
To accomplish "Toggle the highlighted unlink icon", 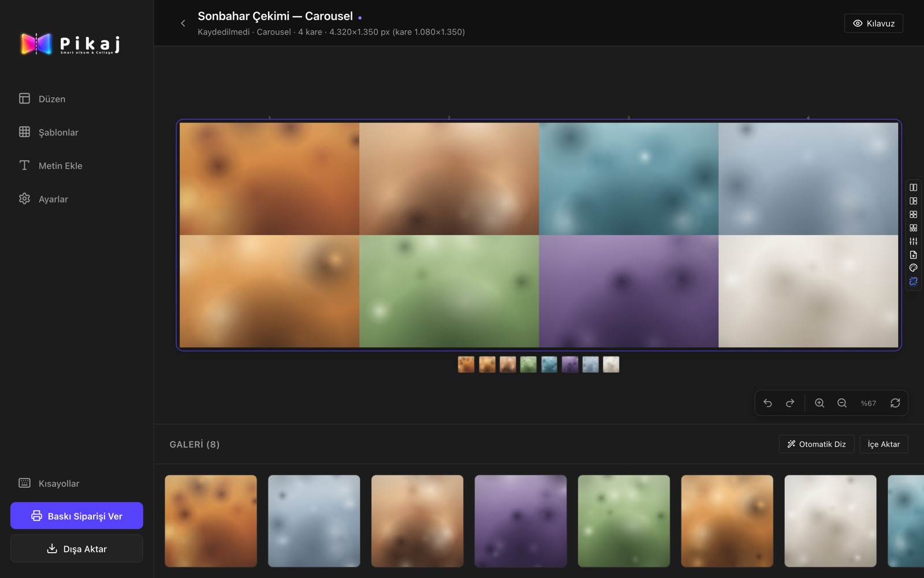I will 913,281.
